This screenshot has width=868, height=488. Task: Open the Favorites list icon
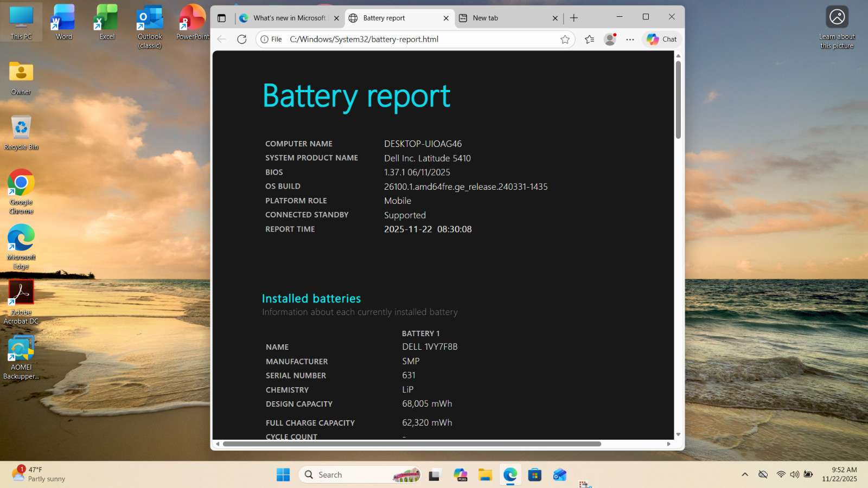coord(590,39)
